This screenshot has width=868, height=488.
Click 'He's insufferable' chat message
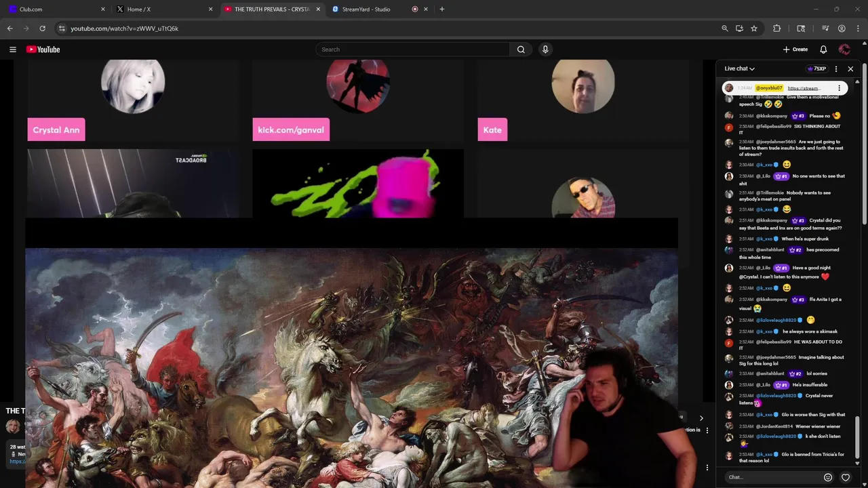(x=810, y=385)
